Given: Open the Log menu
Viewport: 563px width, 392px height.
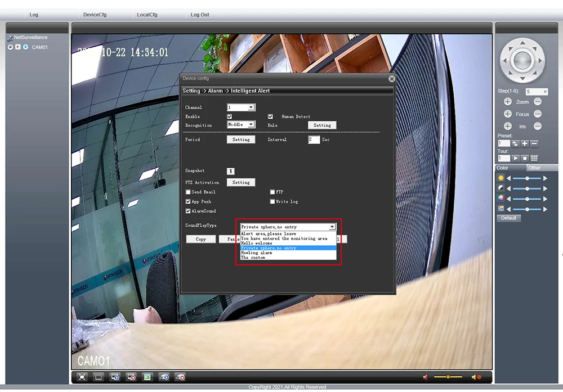Looking at the screenshot, I should (x=34, y=15).
